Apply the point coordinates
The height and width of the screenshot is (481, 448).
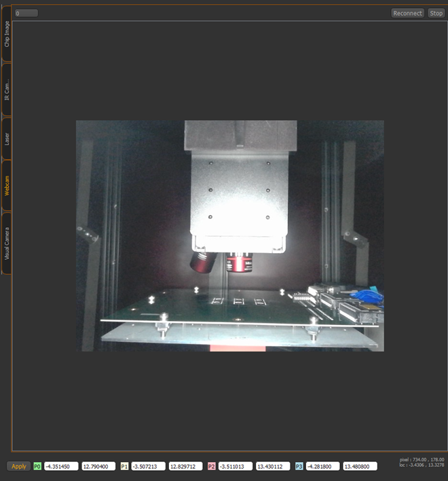(x=19, y=466)
